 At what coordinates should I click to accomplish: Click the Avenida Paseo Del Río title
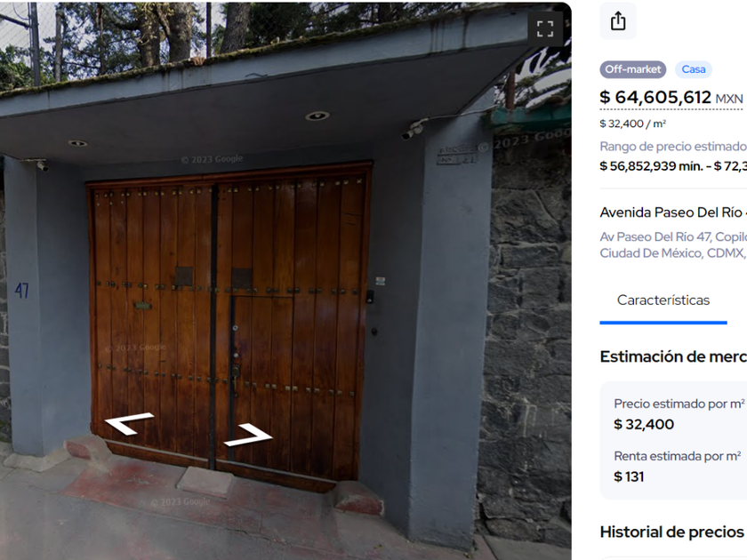[673, 212]
